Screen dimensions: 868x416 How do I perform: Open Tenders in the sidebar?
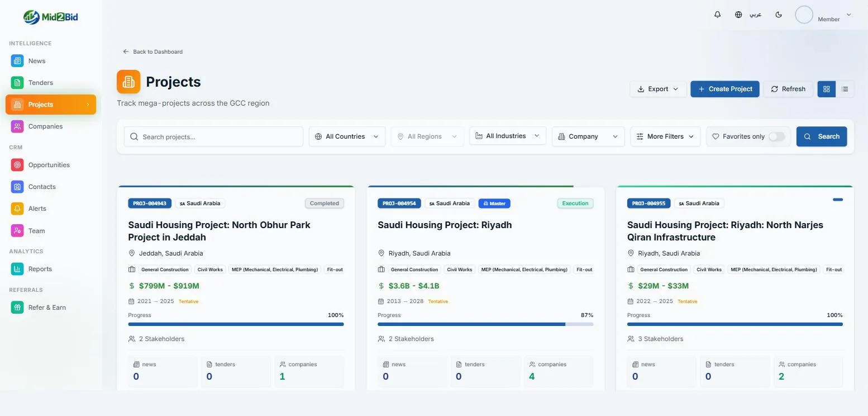(x=51, y=83)
